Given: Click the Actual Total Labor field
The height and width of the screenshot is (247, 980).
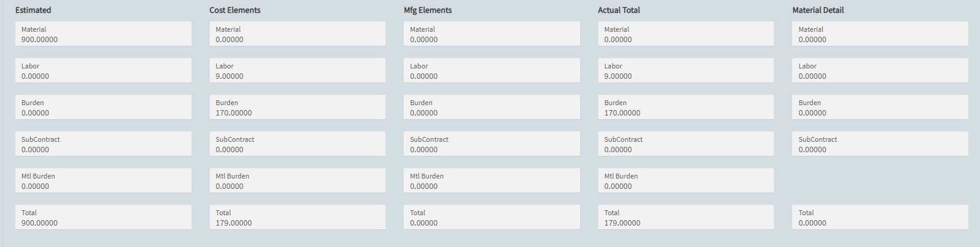Looking at the screenshot, I should [686, 71].
